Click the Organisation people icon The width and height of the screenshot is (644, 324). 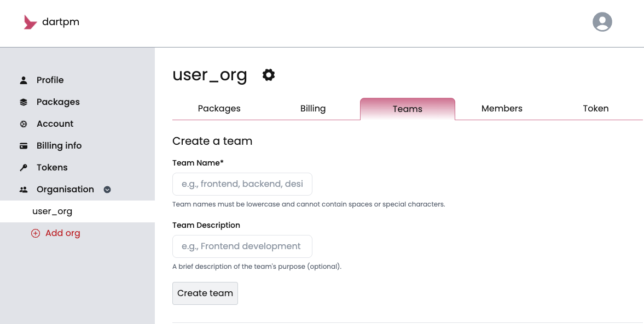24,190
